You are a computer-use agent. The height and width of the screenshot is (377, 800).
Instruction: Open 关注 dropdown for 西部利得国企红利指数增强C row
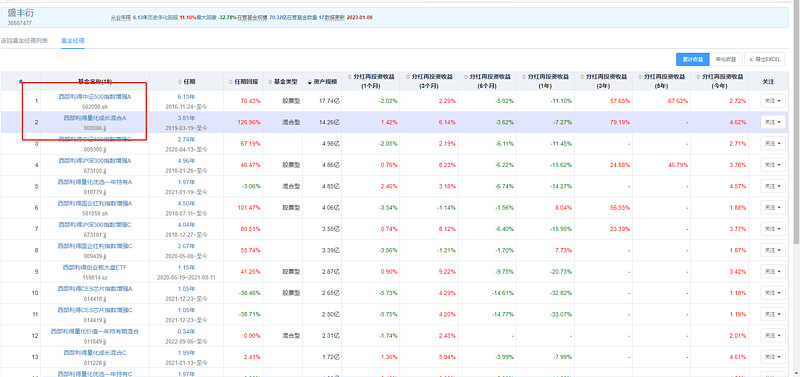click(x=773, y=250)
